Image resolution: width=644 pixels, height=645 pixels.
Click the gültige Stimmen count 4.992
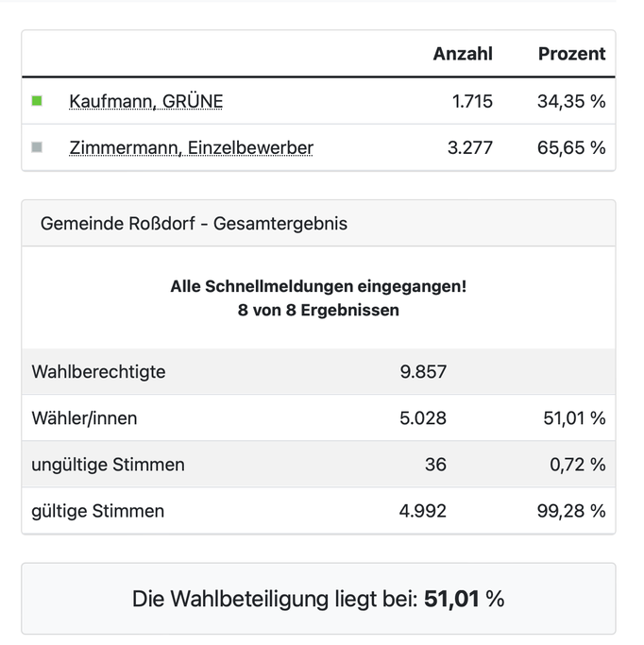(423, 511)
